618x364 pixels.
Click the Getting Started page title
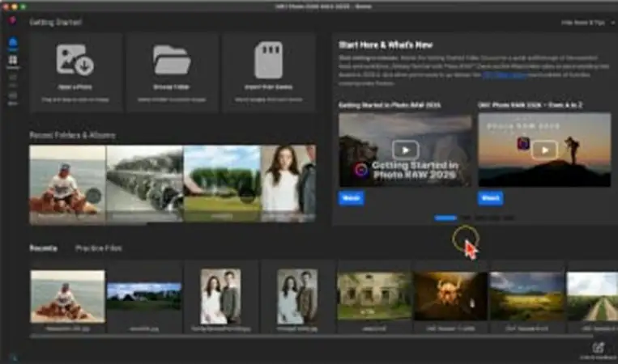click(56, 23)
